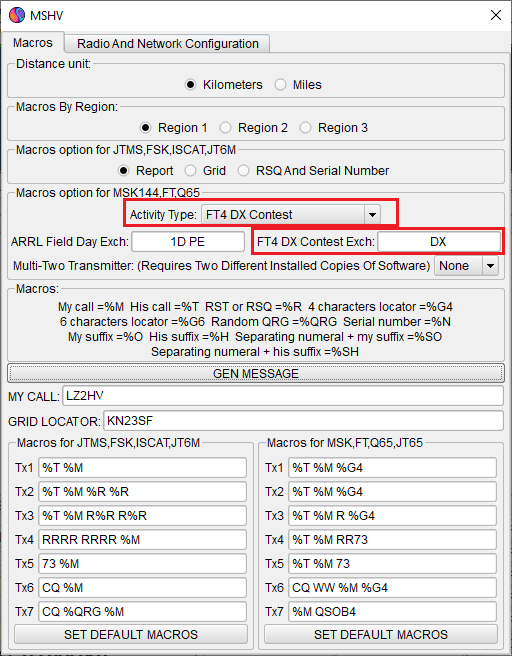
Task: Click the Activity Type dropdown arrow
Action: [372, 215]
